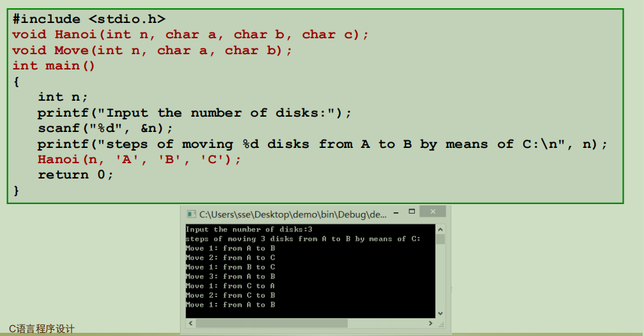The height and width of the screenshot is (336, 644).
Task: Click console line 'steps of moving 3 disks'
Action: [x=303, y=238]
